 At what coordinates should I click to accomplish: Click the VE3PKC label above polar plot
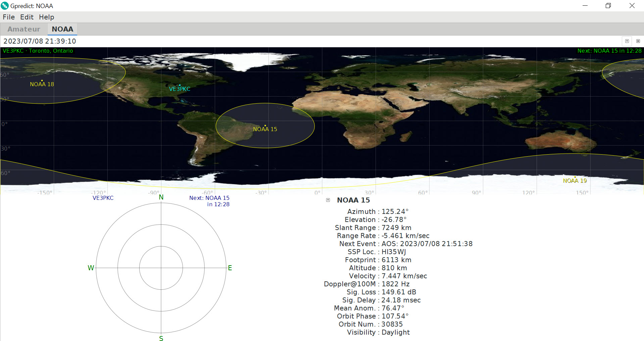(x=103, y=198)
